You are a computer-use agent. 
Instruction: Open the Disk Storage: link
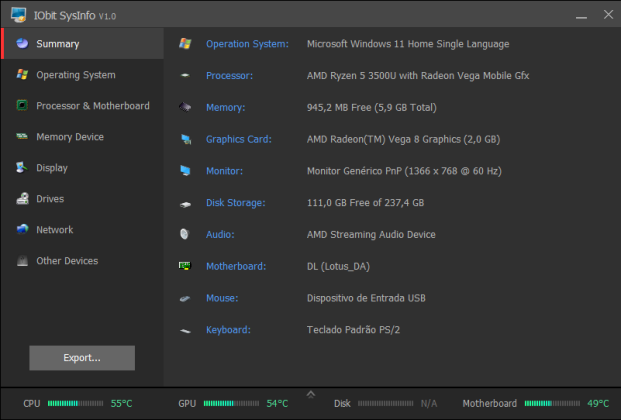236,202
